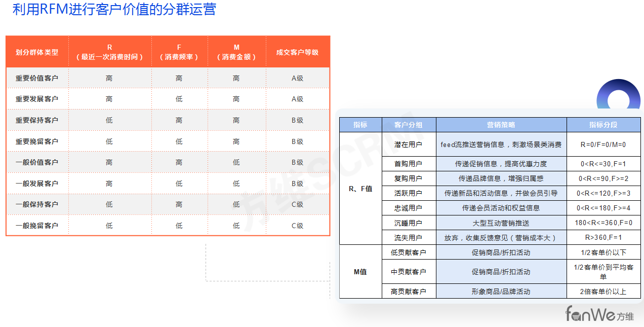Click the fanWe 方维 logo
Screen dimensions: 644x327
click(599, 314)
